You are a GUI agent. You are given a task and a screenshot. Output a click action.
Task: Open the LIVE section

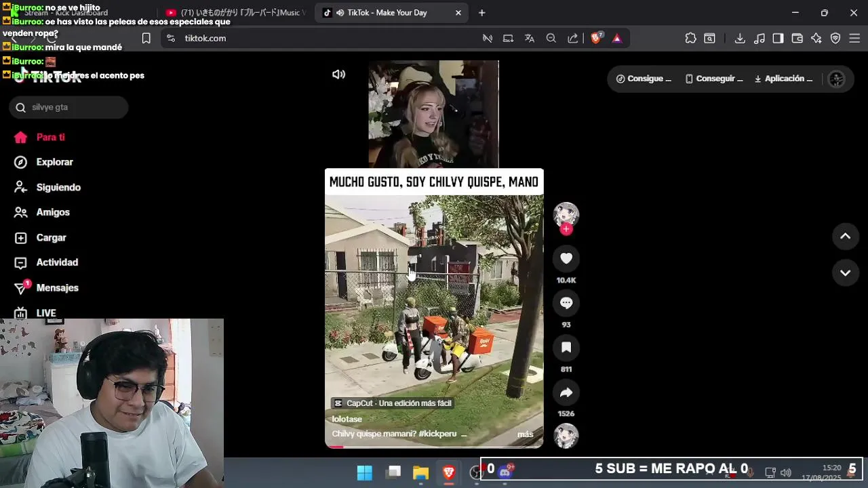pos(46,313)
